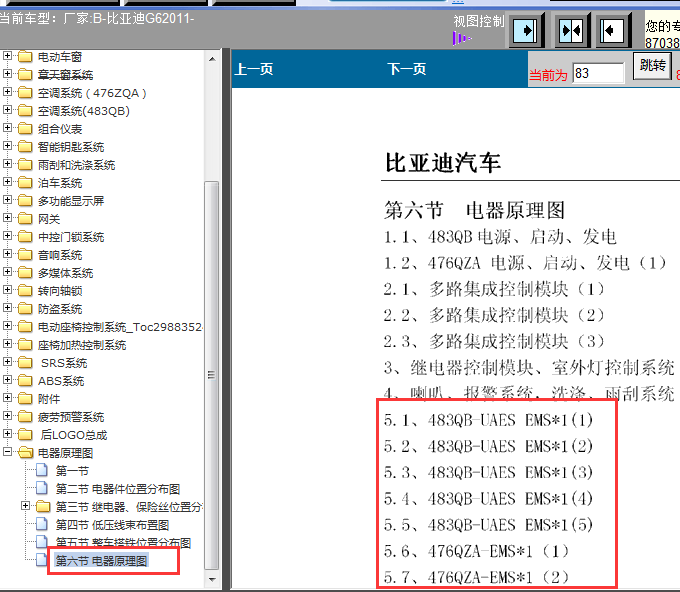The width and height of the screenshot is (680, 592).
Task: Select 多媒体系统 in the tree
Action: point(65,273)
